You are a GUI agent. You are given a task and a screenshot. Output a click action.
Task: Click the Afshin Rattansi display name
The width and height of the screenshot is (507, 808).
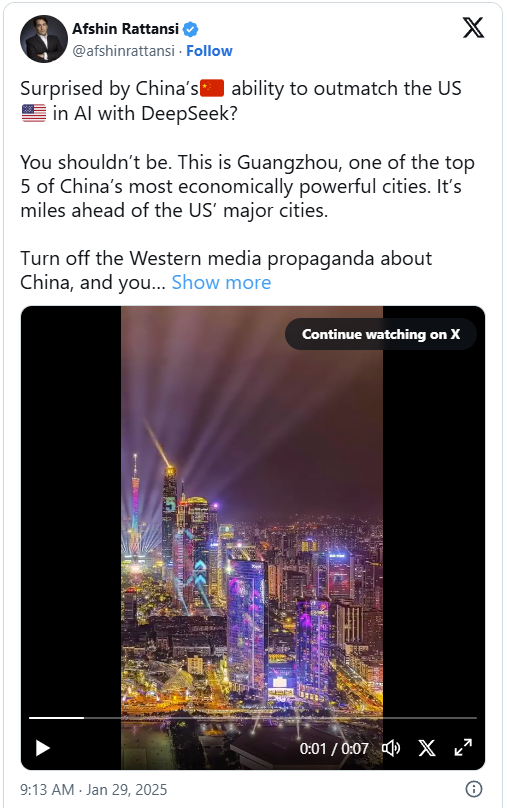(126, 29)
